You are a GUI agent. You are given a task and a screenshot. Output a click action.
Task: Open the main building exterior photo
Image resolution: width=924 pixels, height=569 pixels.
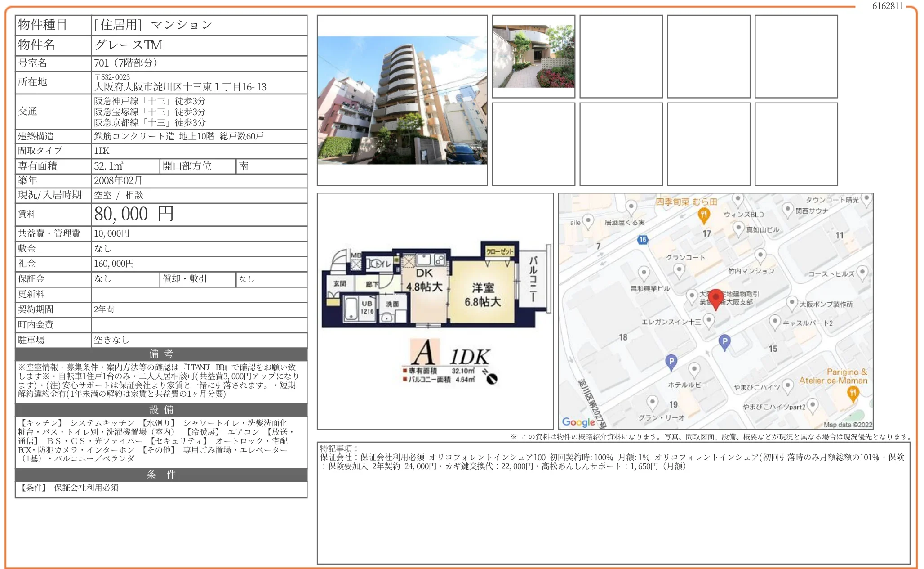point(402,100)
